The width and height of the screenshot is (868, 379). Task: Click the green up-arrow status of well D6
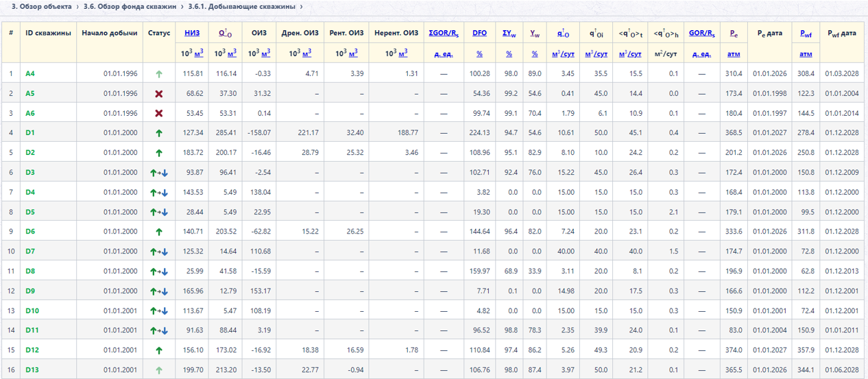(x=159, y=232)
